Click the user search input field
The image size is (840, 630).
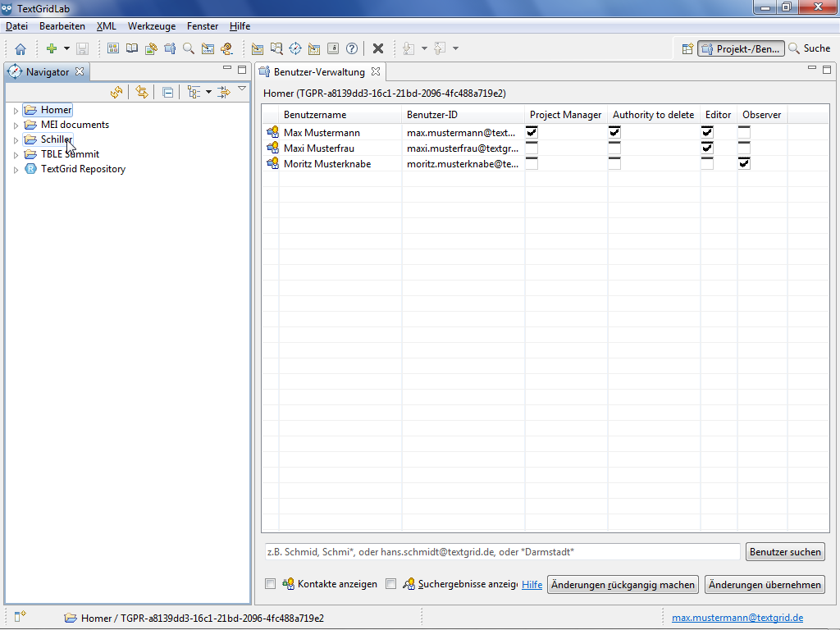pyautogui.click(x=501, y=552)
